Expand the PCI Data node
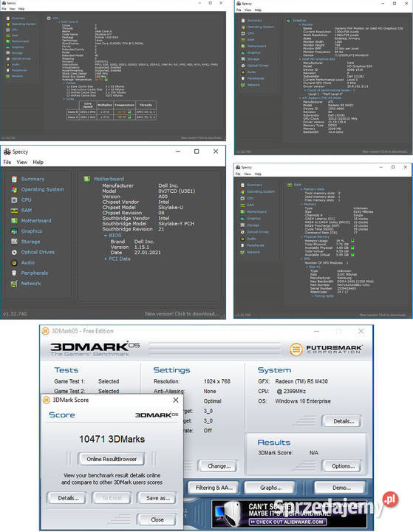413x532 pixels. 106,259
